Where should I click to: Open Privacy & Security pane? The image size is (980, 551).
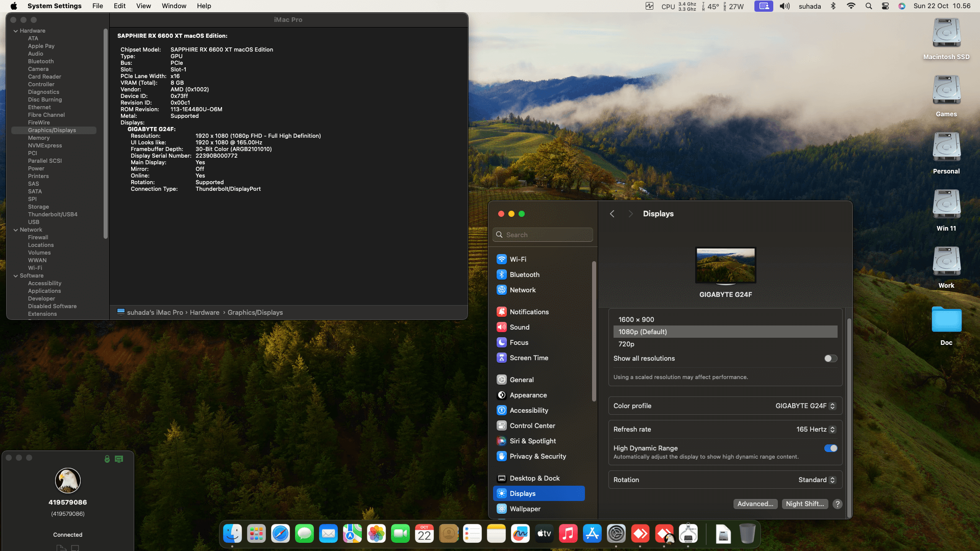point(537,456)
